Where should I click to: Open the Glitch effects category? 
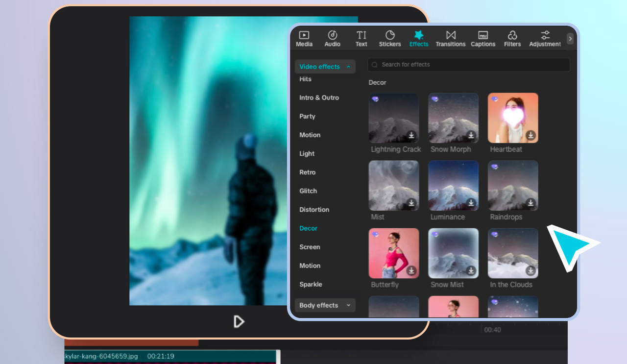pos(308,191)
